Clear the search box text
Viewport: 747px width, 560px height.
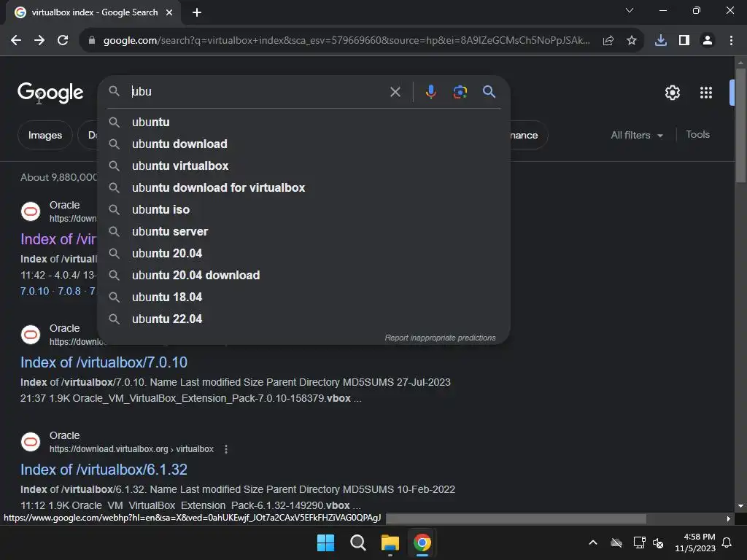(x=395, y=92)
